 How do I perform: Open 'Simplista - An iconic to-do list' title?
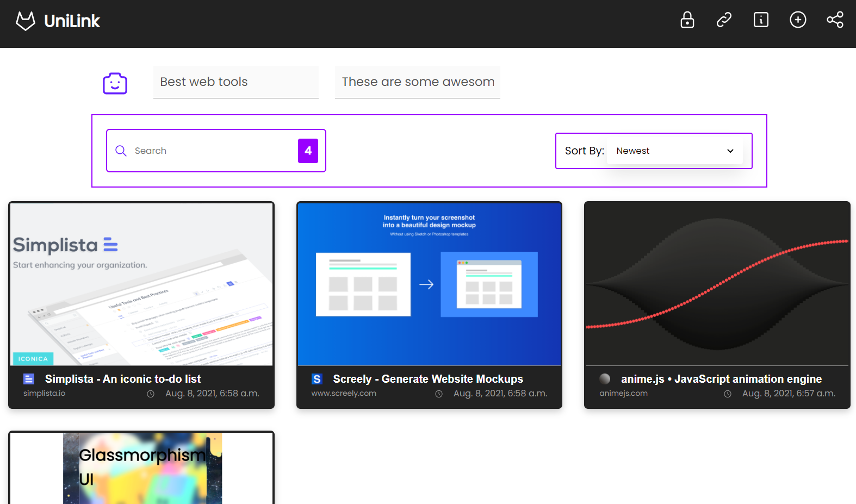click(123, 379)
